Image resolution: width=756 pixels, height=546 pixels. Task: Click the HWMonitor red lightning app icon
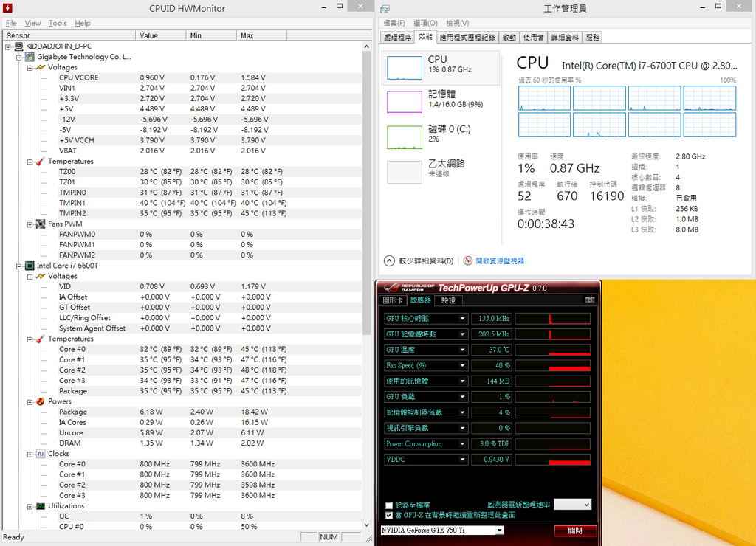[x=7, y=7]
